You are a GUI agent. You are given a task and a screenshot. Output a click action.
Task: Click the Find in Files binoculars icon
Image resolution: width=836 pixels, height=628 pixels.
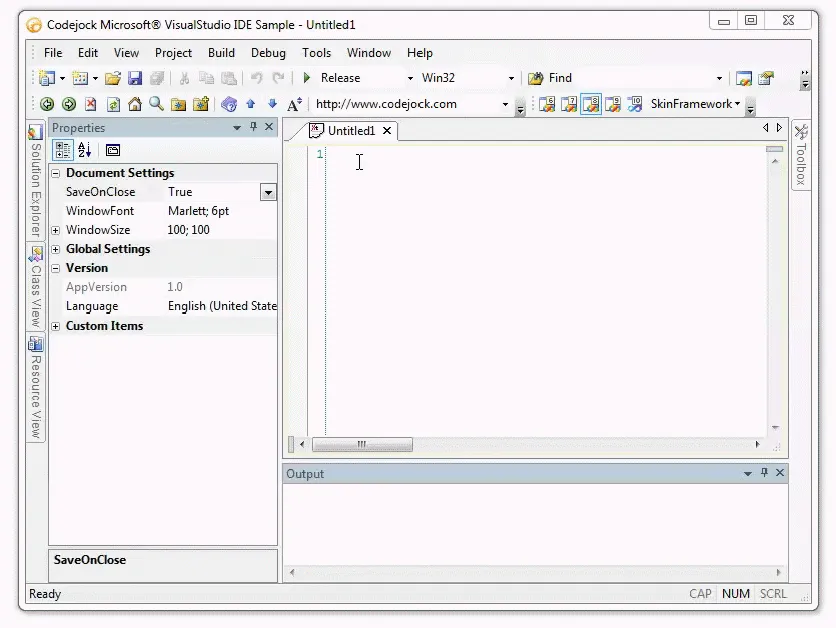click(x=535, y=78)
